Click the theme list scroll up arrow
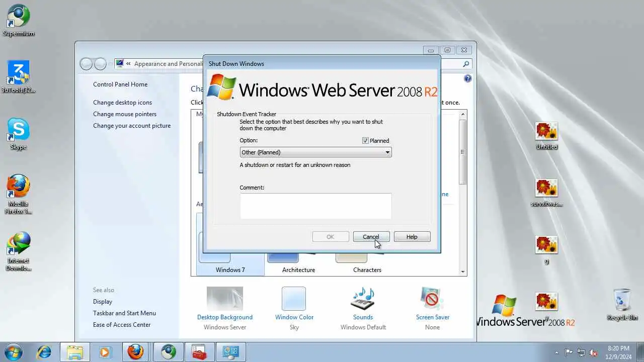The width and height of the screenshot is (644, 362). [x=463, y=115]
